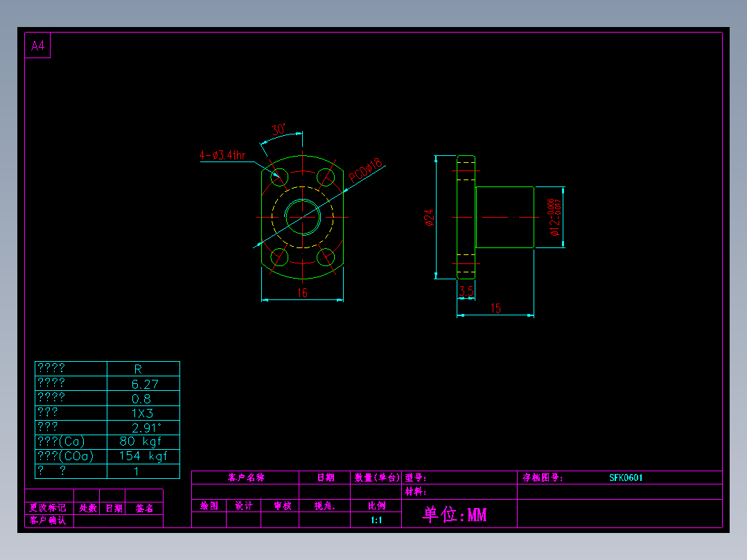Select the central bore circle in front view

tap(303, 218)
